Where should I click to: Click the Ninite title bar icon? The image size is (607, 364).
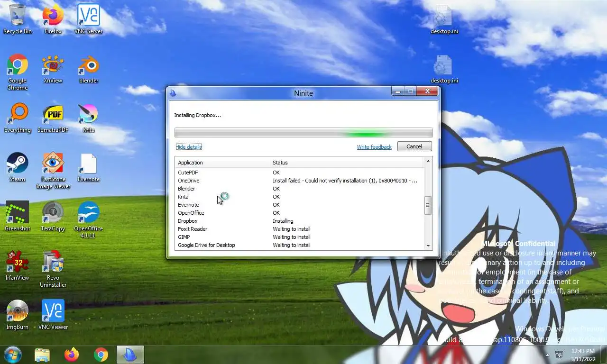173,93
